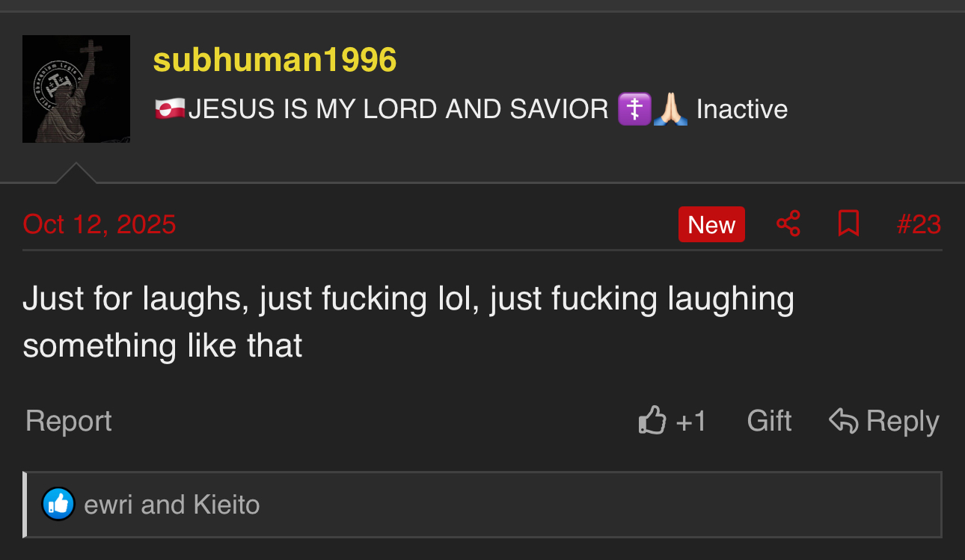The width and height of the screenshot is (965, 560).
Task: Reply to subhuman1996's post
Action: coord(884,421)
